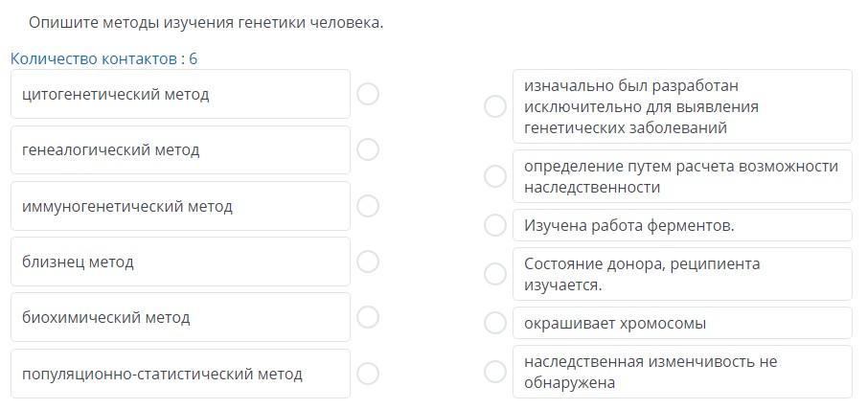Select the circle next to биохимический метод
Image resolution: width=868 pixels, height=410 pixels.
[368, 317]
